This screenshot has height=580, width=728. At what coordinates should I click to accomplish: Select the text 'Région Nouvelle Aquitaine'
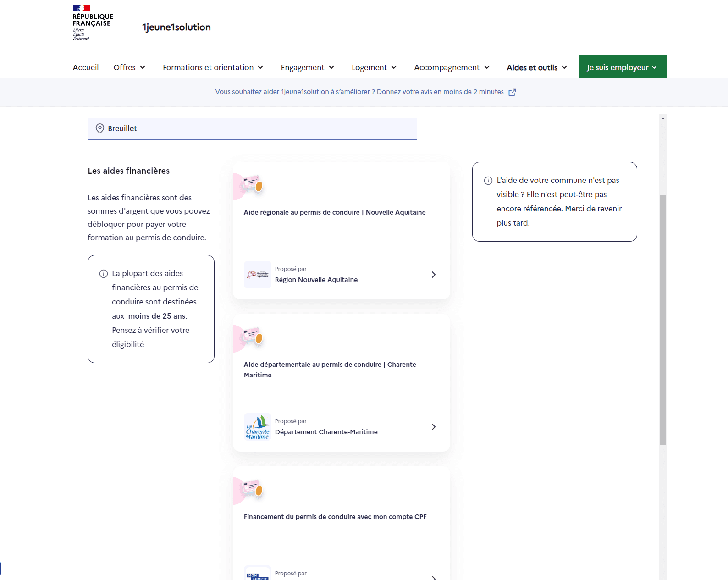click(316, 280)
